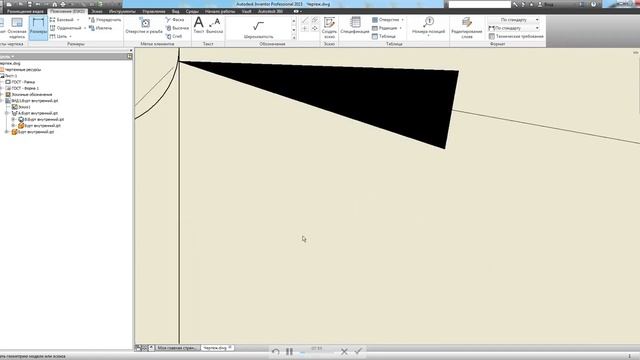640x360 pixels.
Task: Open the Autodesk 360 ribbon tab
Action: (270, 11)
